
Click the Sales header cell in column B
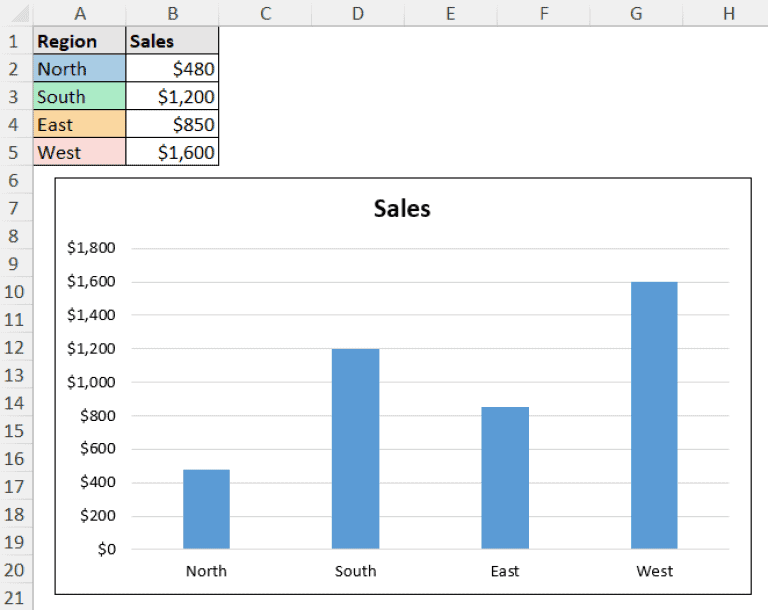pyautogui.click(x=172, y=41)
